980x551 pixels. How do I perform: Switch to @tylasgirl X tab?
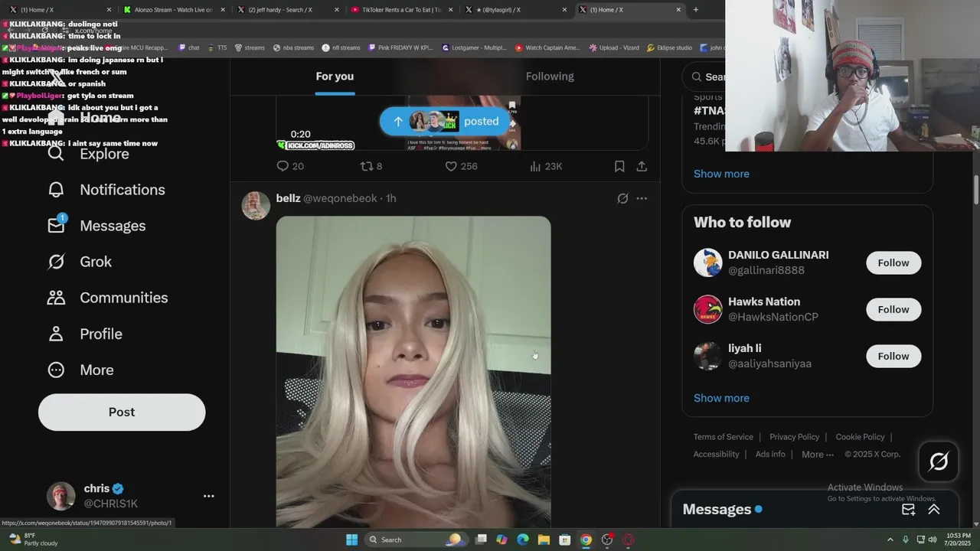514,10
